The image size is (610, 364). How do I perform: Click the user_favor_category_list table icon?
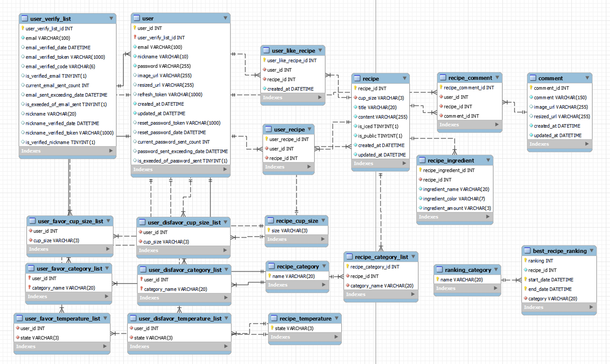click(31, 268)
